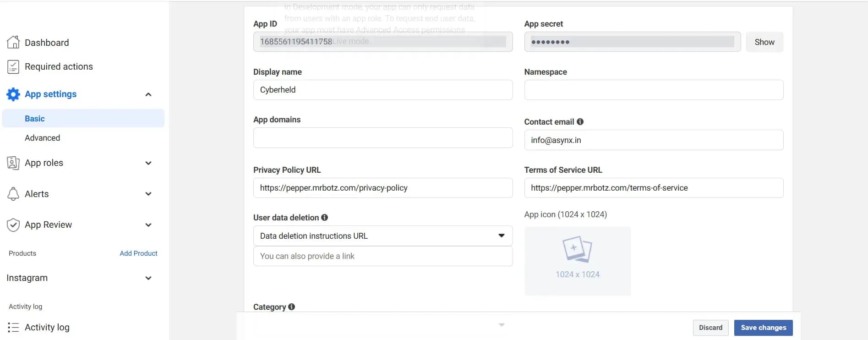Viewport: 868px width, 340px height.
Task: Click the Save changes button
Action: pyautogui.click(x=763, y=328)
